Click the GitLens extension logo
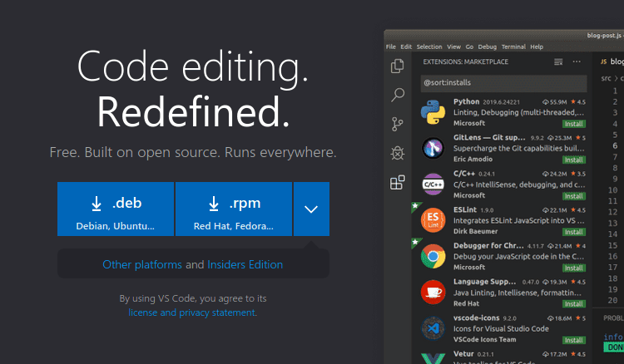Viewport: 624px width, 364px height. pos(433,148)
